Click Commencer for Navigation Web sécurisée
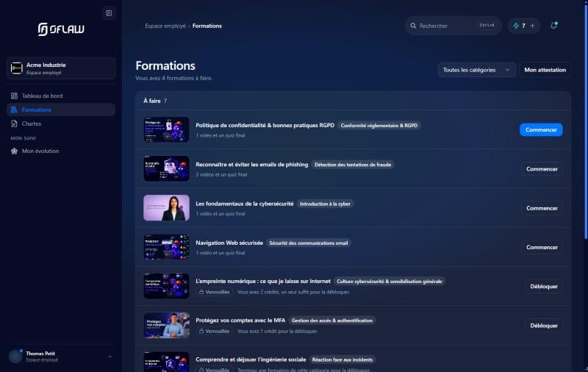The image size is (588, 372). [x=542, y=248]
